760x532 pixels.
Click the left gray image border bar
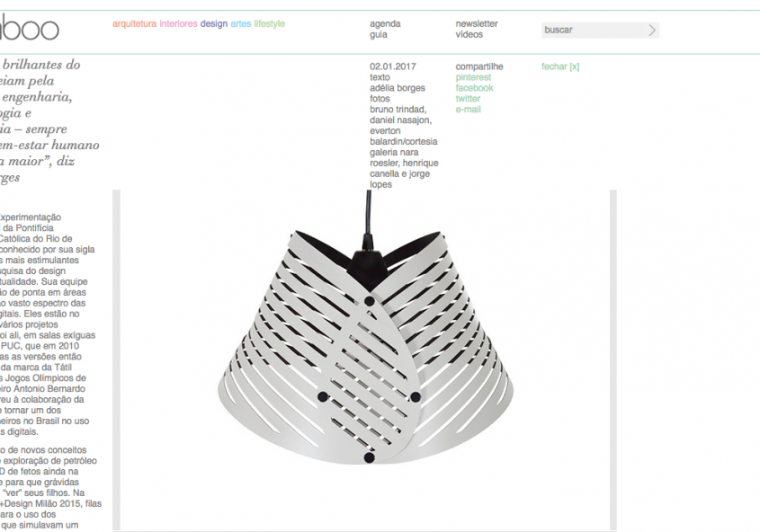[x=116, y=360]
